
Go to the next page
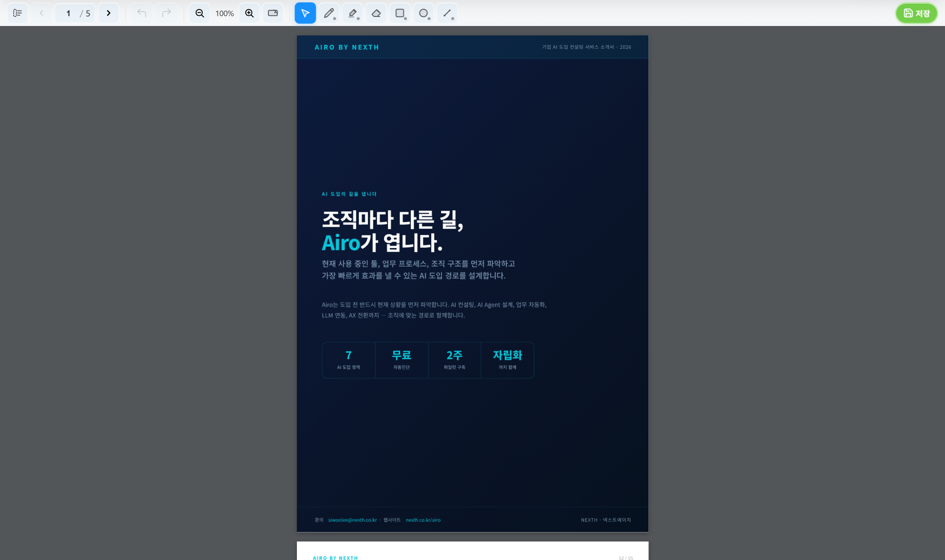[x=109, y=13]
